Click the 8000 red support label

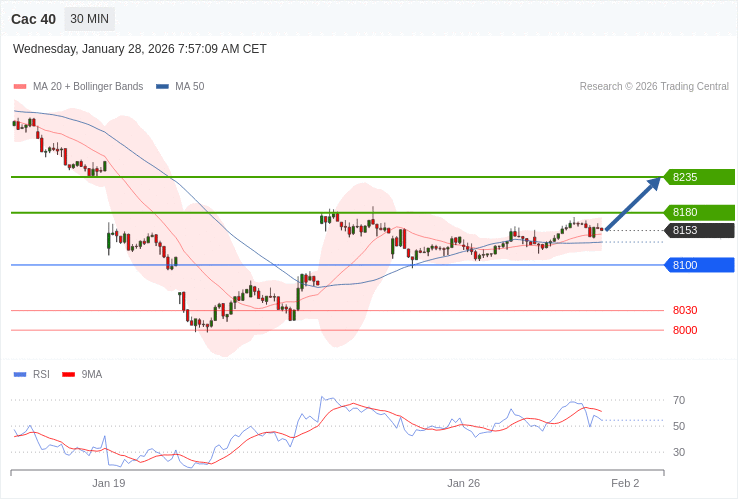(685, 330)
